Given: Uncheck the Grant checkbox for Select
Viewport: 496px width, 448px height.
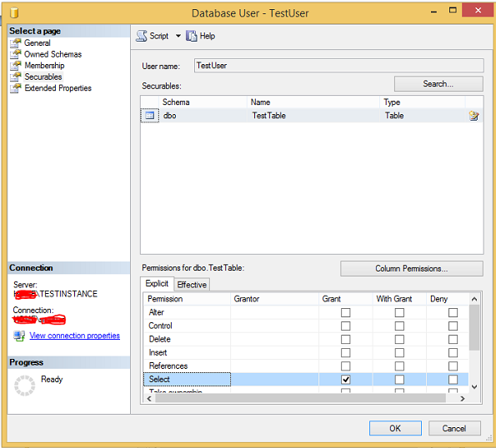Looking at the screenshot, I should tap(345, 380).
